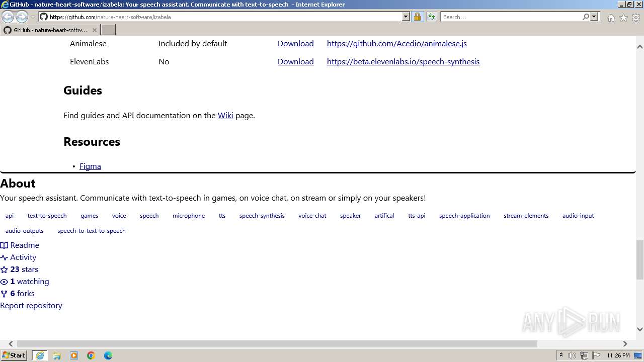This screenshot has width=644, height=362.
Task: Select the tts topic tag
Action: [x=222, y=216]
